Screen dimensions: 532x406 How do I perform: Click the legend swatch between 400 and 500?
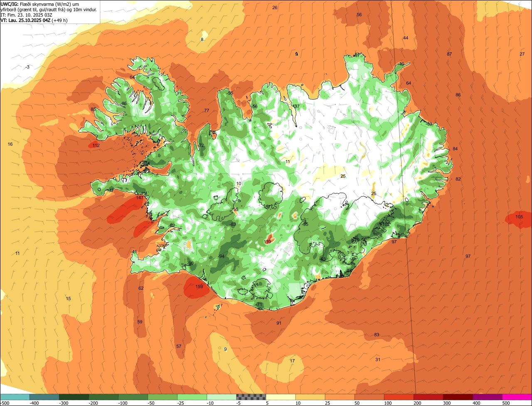(488, 397)
